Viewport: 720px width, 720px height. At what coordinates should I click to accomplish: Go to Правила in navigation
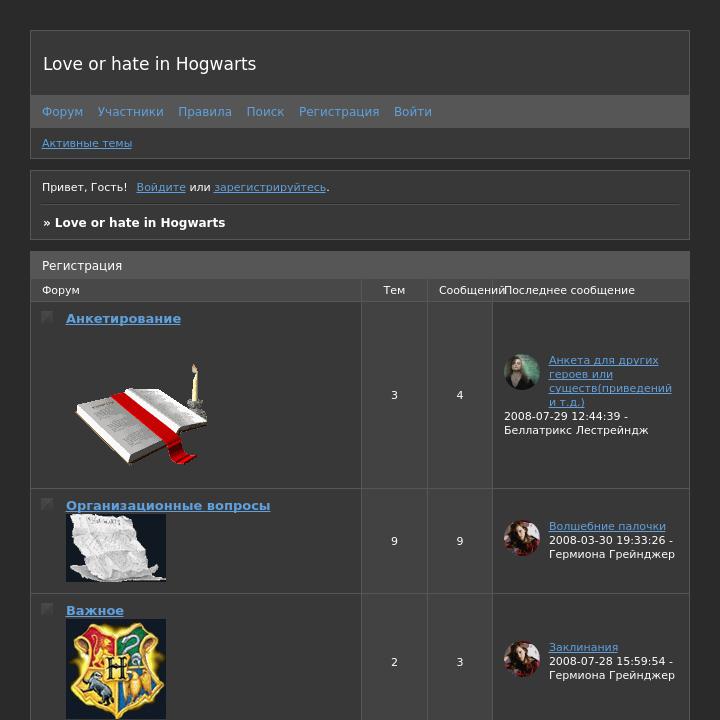tap(205, 112)
